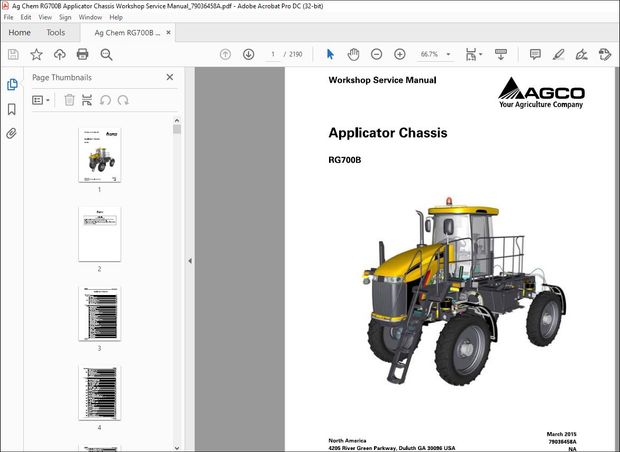Open the File menu
Image resolution: width=620 pixels, height=452 pixels.
coord(8,17)
